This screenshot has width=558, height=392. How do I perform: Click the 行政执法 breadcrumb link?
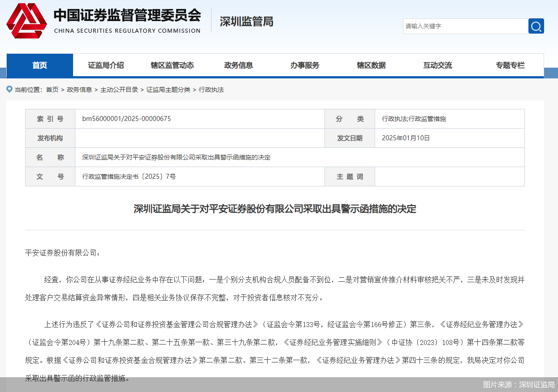click(x=211, y=90)
